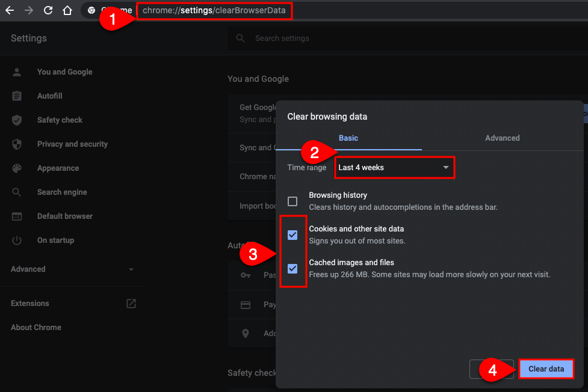Screen dimensions: 588x392
Task: Reload the page with the refresh icon
Action: [48, 10]
